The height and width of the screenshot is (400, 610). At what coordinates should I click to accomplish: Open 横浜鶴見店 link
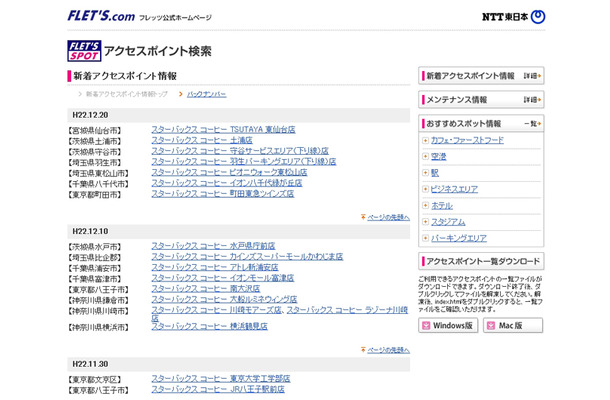click(209, 326)
